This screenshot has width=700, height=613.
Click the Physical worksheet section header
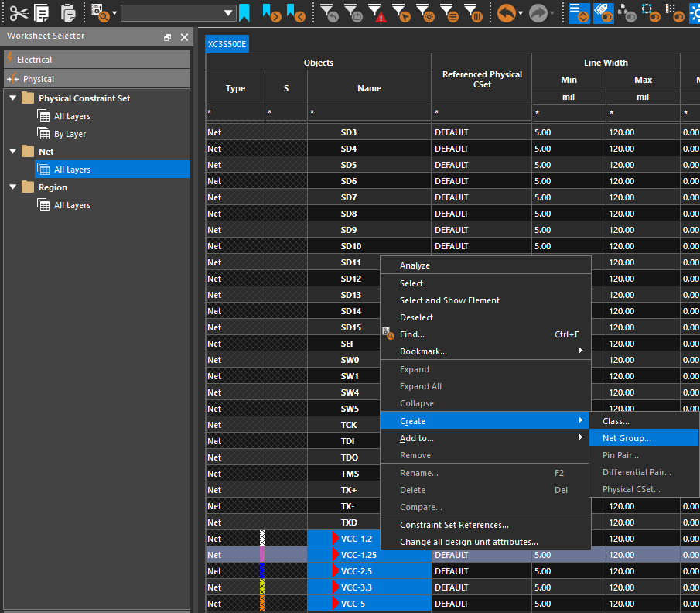coord(97,79)
